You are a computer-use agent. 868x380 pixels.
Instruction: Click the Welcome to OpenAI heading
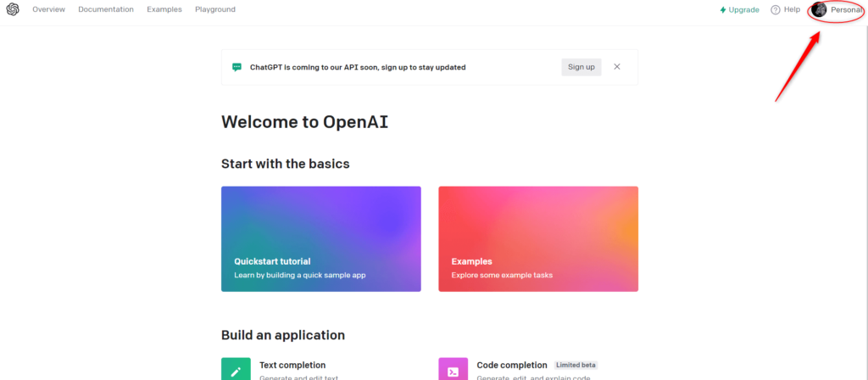coord(305,122)
